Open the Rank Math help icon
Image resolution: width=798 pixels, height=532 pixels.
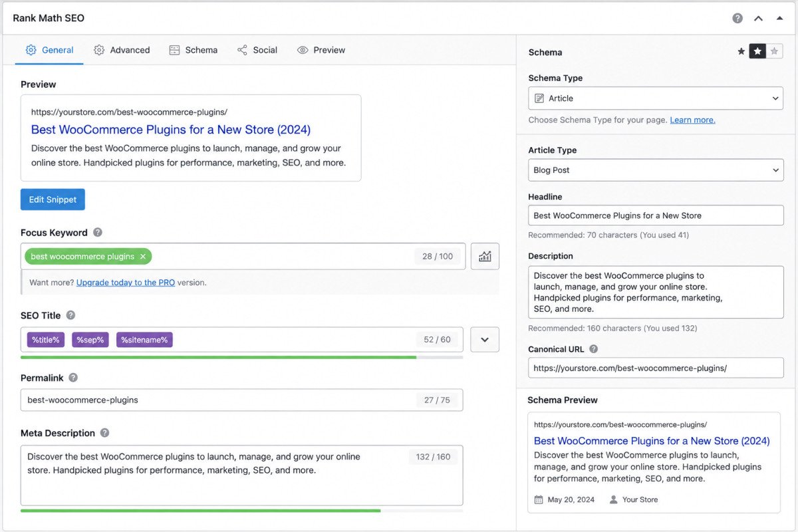point(737,18)
